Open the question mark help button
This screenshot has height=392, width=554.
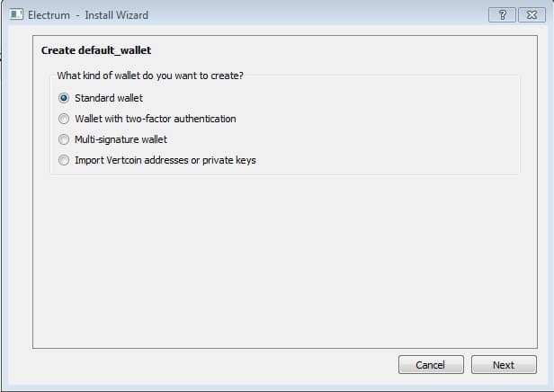[502, 14]
